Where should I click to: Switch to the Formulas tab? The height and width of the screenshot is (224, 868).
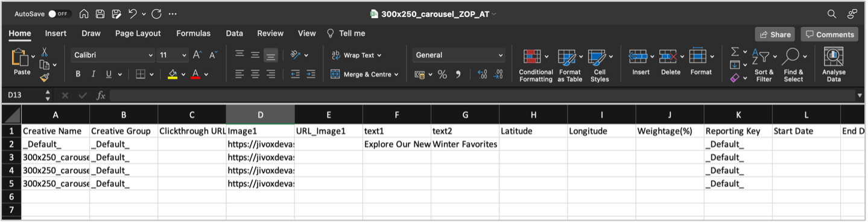193,34
